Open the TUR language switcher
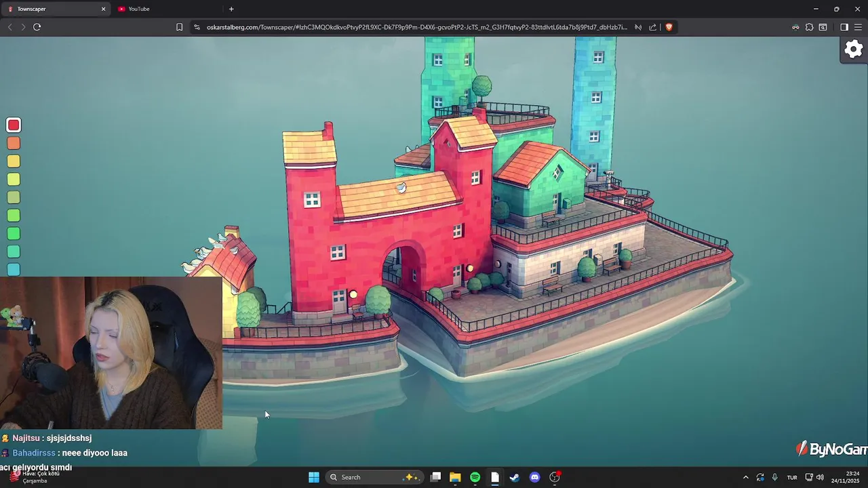Image resolution: width=868 pixels, height=488 pixels. coord(792,477)
